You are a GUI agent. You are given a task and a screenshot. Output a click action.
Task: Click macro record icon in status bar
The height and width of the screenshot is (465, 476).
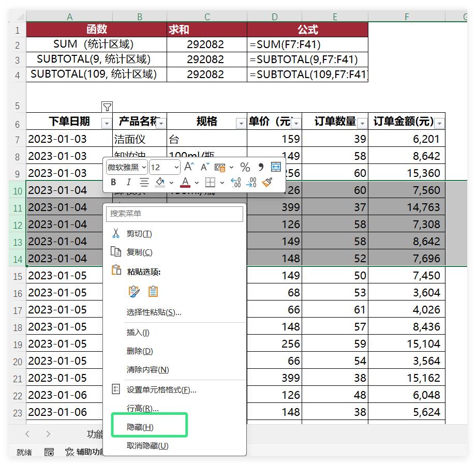(49, 452)
